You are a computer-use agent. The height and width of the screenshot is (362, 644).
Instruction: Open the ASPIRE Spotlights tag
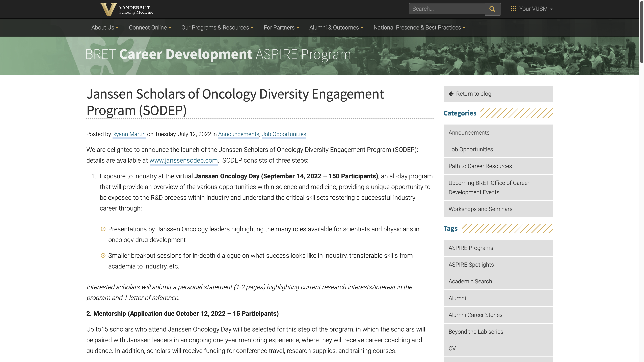[x=498, y=265]
